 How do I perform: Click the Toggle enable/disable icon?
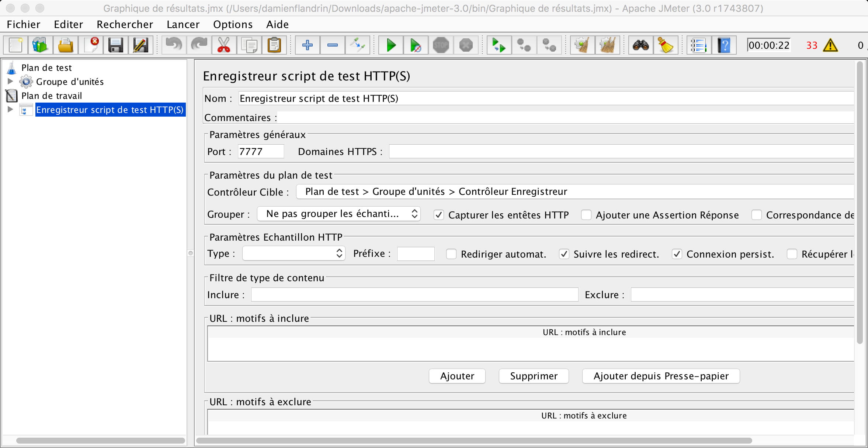click(357, 45)
